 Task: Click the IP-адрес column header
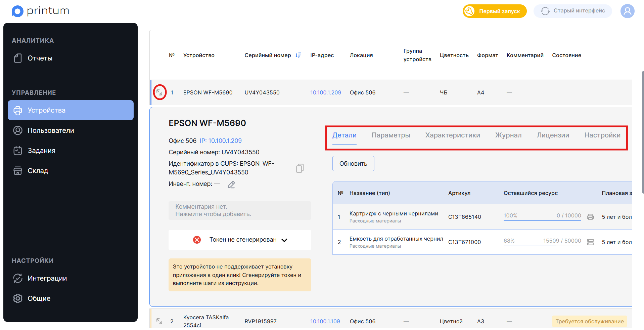(x=322, y=55)
